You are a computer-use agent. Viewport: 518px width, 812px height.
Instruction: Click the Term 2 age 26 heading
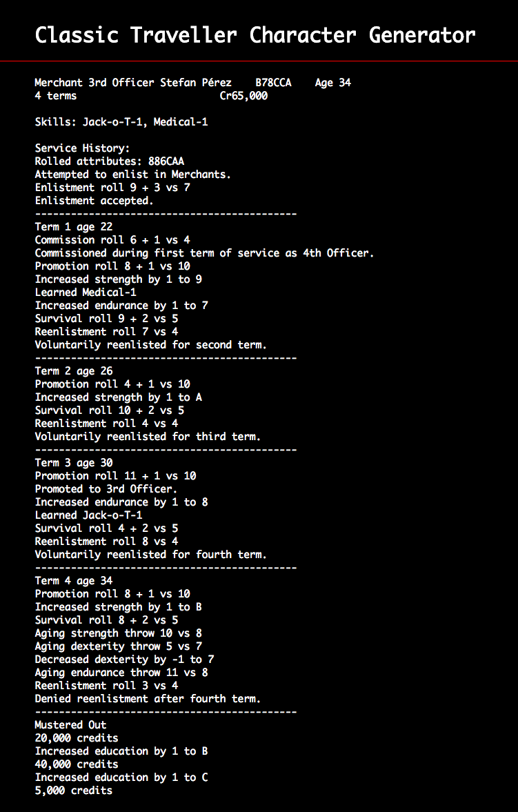pyautogui.click(x=74, y=370)
